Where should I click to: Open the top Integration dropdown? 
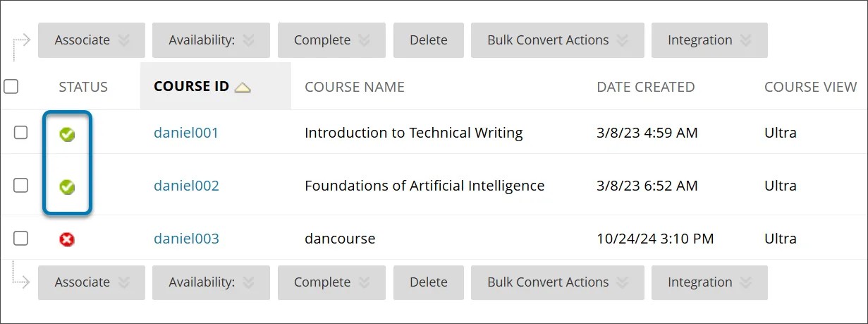pos(709,40)
